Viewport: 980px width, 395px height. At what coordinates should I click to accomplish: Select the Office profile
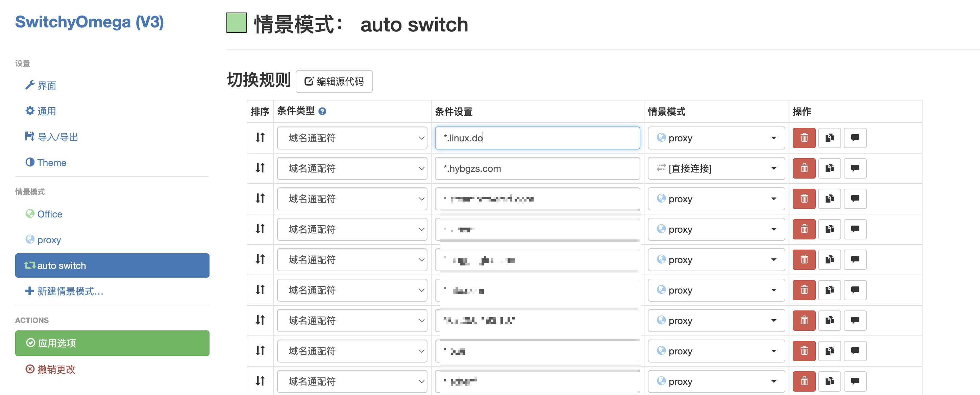click(x=44, y=214)
